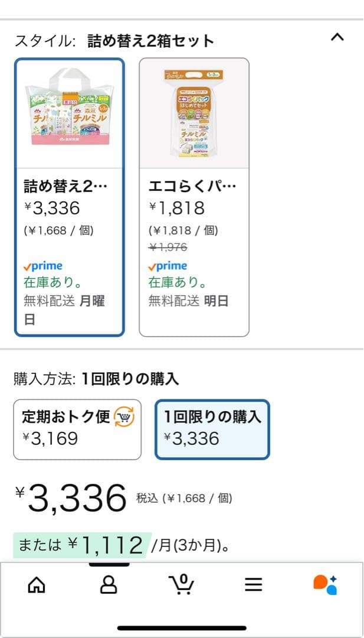Screen dimensions: 364x638
Task: Click the Prime badge under エコらくパ option
Action: [x=168, y=266]
